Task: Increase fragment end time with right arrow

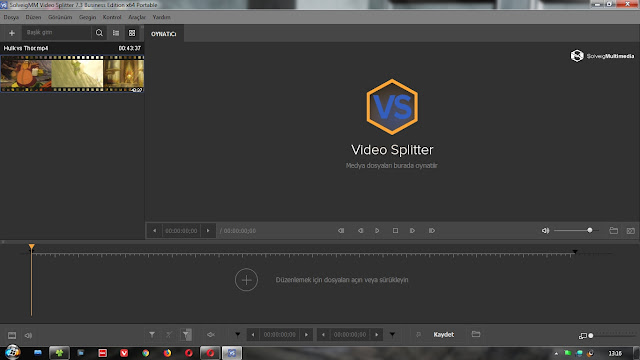Action: click(x=376, y=335)
